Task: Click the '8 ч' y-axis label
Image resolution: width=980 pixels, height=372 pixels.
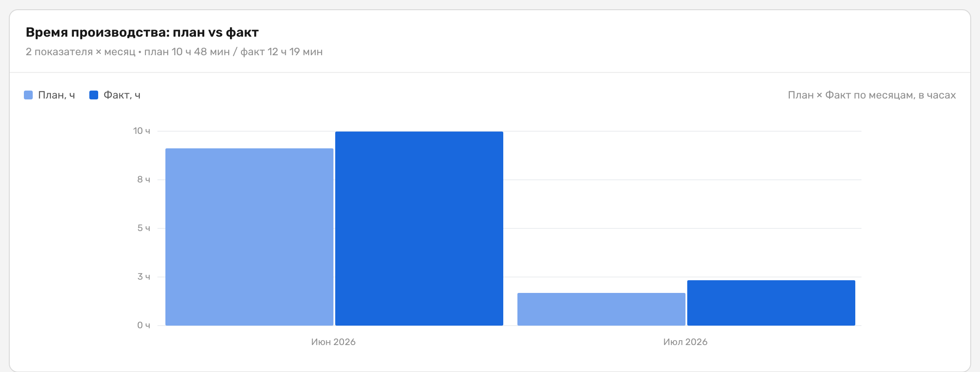Action: [144, 179]
